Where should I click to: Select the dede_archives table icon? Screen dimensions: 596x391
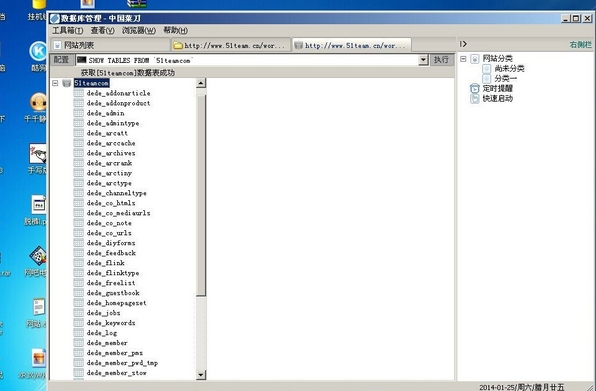point(79,153)
